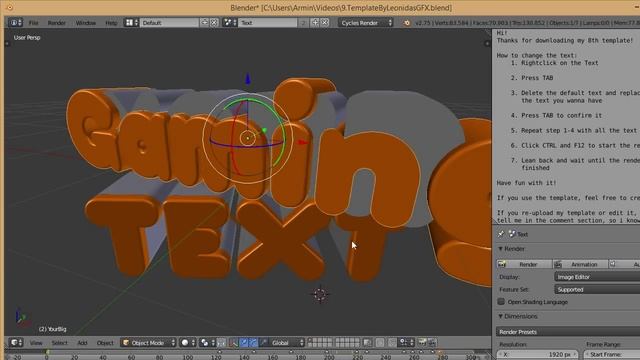Viewport: 640px width, 360px height.
Task: Delete the Default screen layout
Action: coord(214,23)
